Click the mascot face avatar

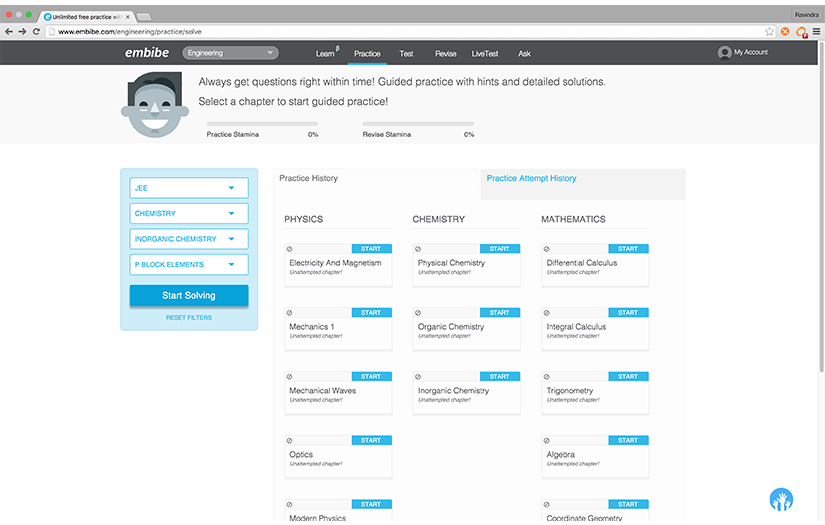(x=155, y=105)
